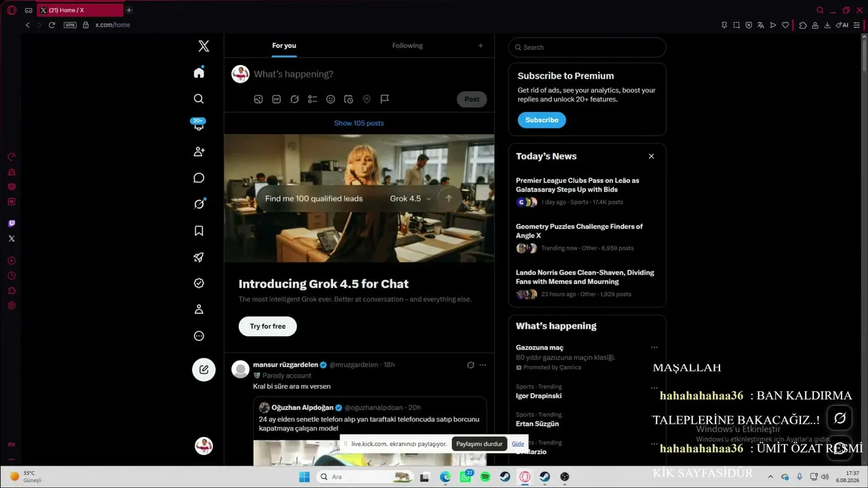Open timeline settings plus icon beside Following
Image resolution: width=868 pixels, height=488 pixels.
[481, 45]
